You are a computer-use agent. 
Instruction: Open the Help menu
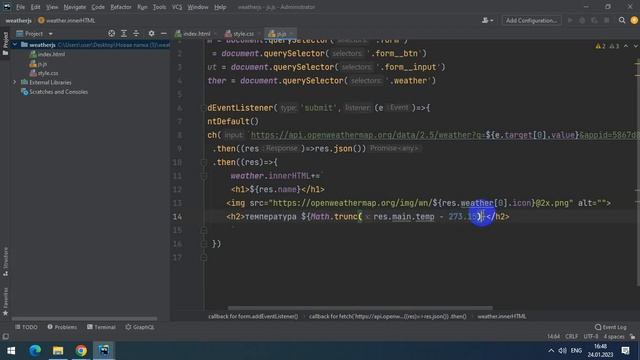coord(220,7)
